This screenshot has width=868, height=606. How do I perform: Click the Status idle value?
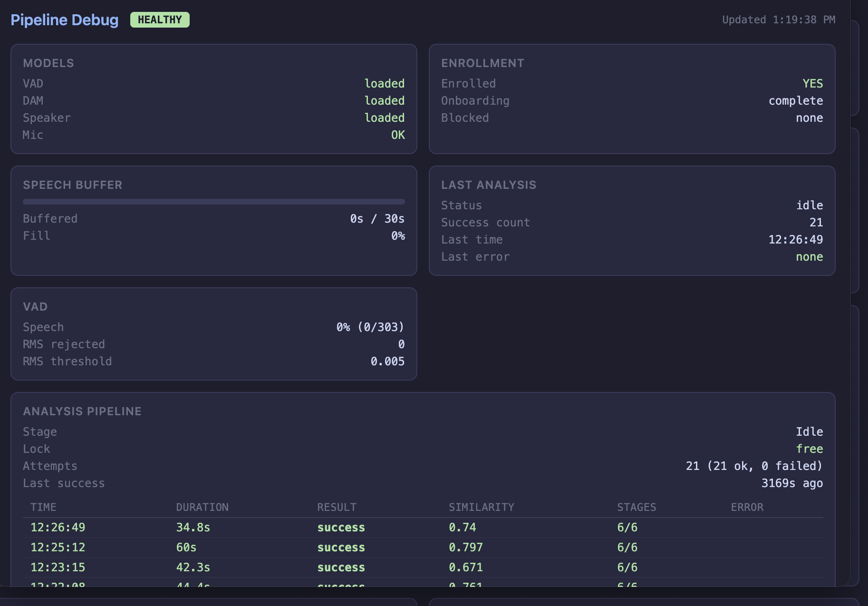810,205
